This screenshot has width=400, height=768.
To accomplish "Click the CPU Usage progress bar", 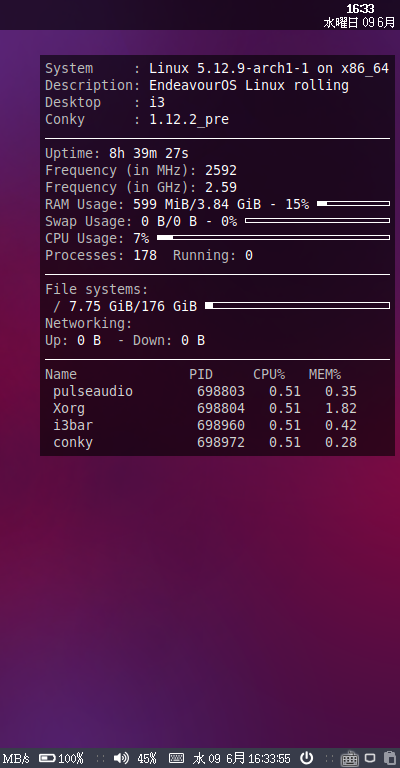I will [273, 238].
